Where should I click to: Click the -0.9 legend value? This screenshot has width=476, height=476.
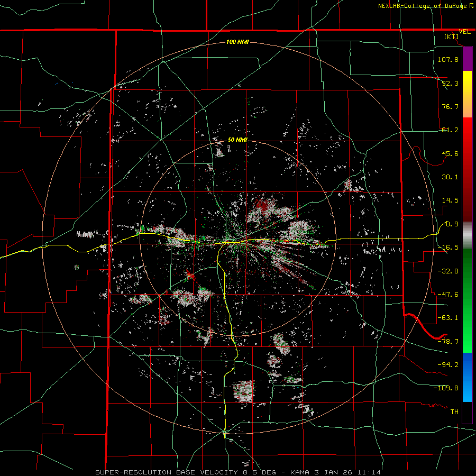point(451,224)
